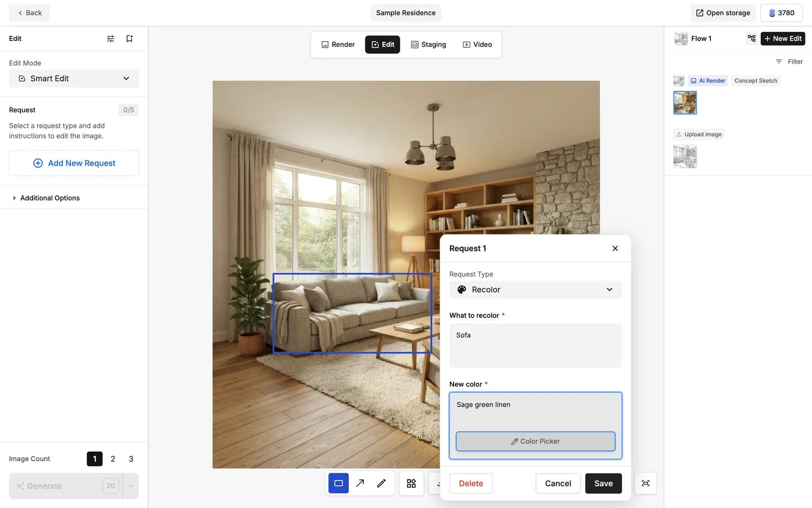812x508 pixels.
Task: Click the Sample Residence project title
Action: [406, 13]
